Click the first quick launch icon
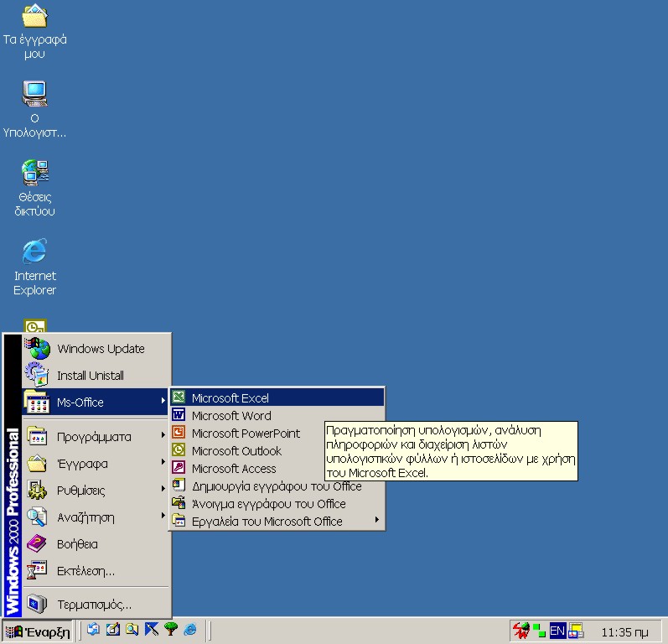The image size is (668, 644). (x=94, y=630)
